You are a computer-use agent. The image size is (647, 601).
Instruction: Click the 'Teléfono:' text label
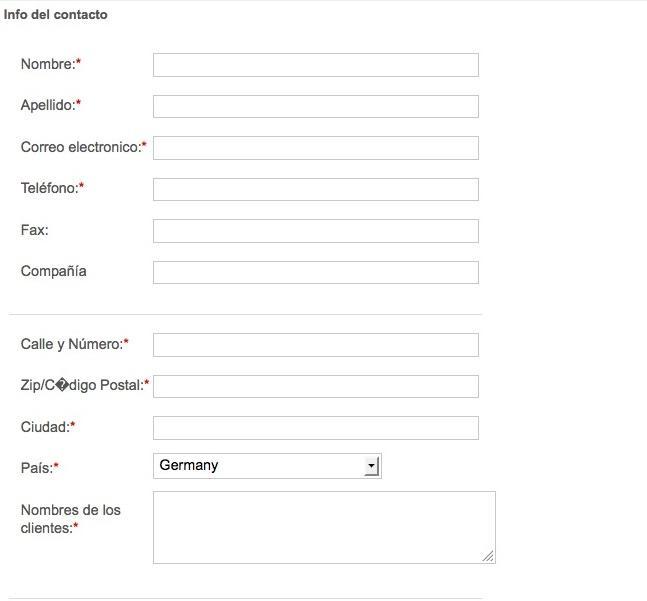tap(49, 188)
